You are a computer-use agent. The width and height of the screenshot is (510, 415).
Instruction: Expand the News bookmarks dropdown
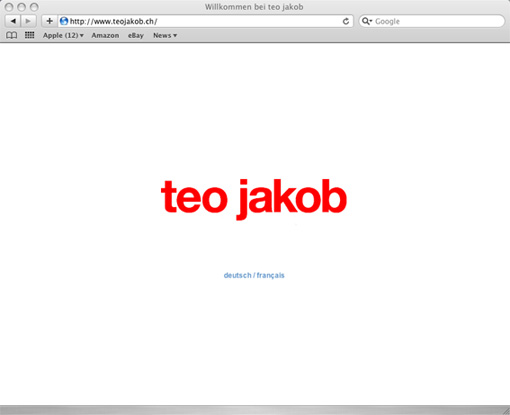click(x=165, y=35)
